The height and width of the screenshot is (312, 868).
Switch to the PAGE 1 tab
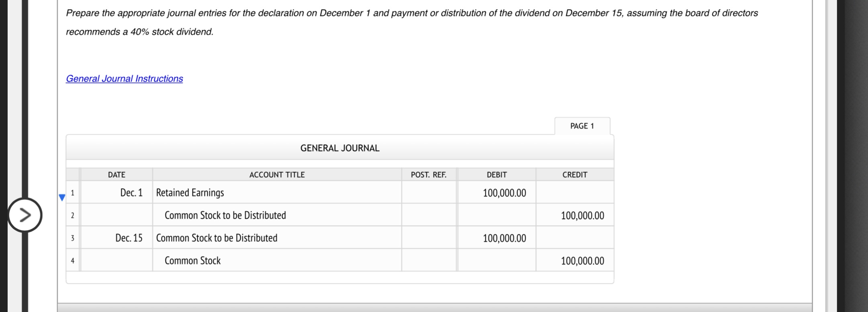click(581, 125)
